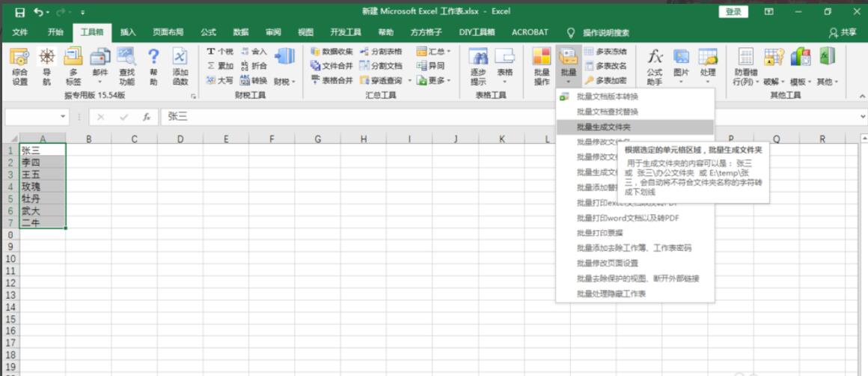Viewport: 868px width, 376px height.
Task: Click 添加函数 add function icon
Action: (180, 67)
